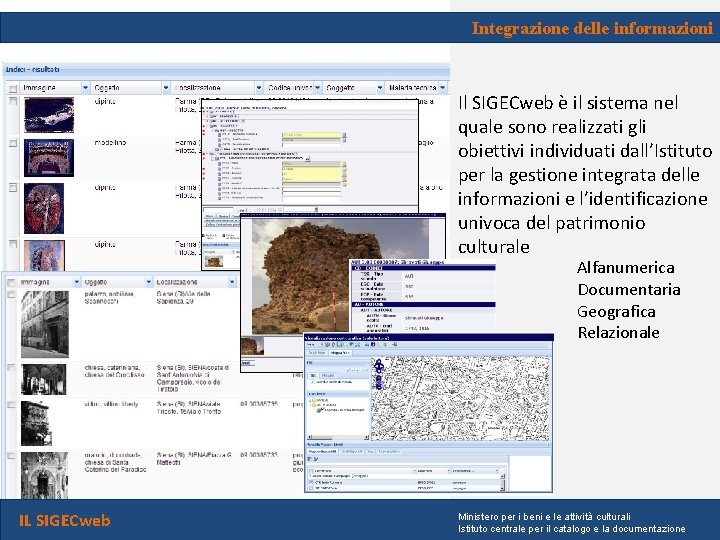Open the chiesa del Crocifisso arcade thumbnail
The height and width of the screenshot is (540, 720).
44,379
